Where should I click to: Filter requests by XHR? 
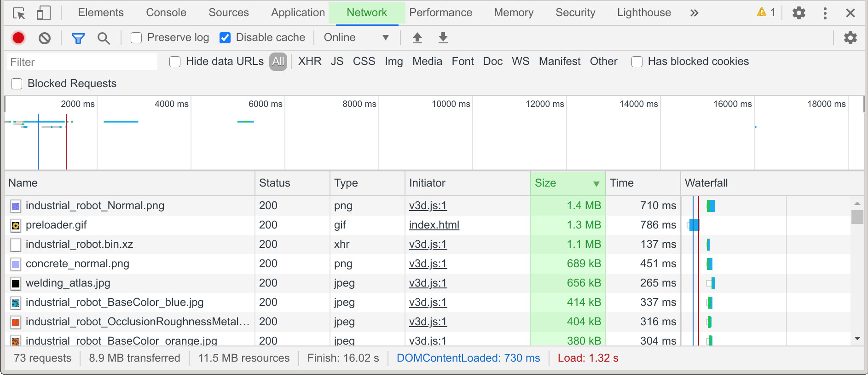tap(310, 62)
